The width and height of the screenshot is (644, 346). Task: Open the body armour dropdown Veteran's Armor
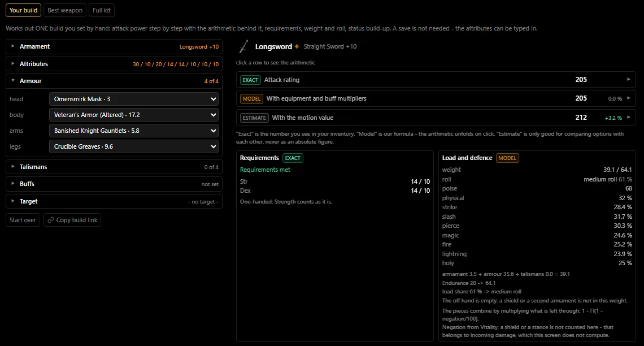(134, 115)
